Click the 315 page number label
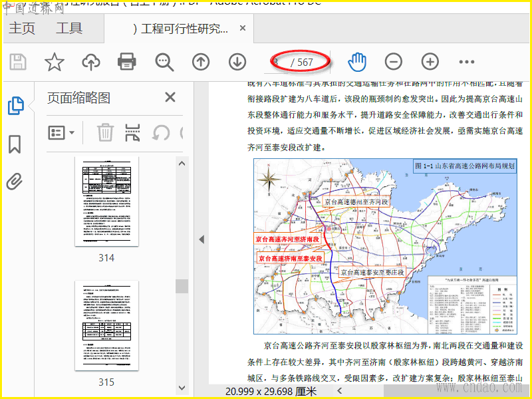532x399 pixels. [106, 382]
